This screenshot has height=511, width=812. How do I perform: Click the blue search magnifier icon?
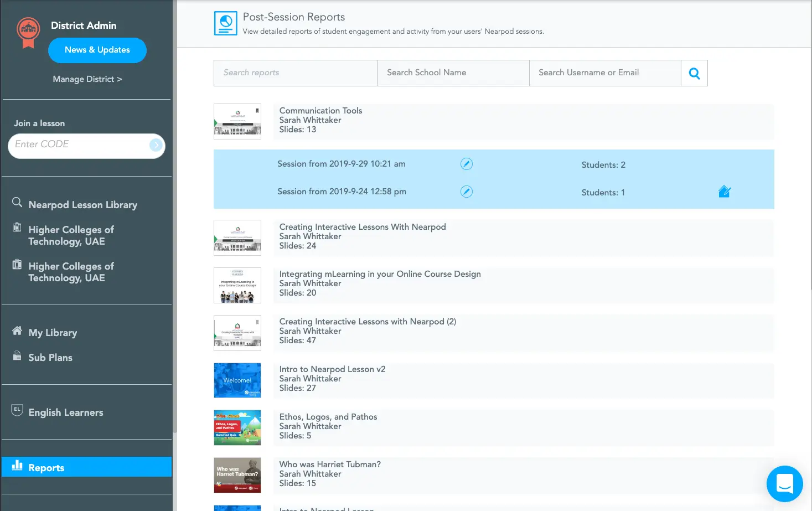[x=694, y=73]
